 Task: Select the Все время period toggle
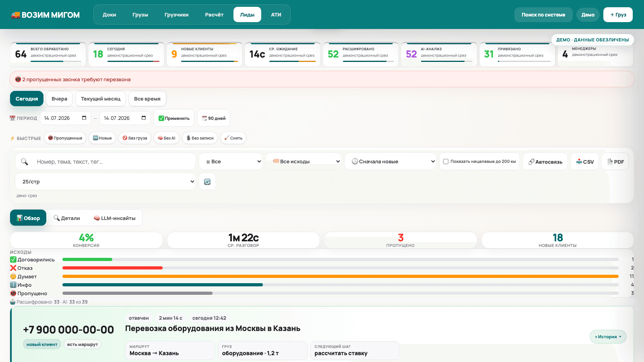click(147, 99)
